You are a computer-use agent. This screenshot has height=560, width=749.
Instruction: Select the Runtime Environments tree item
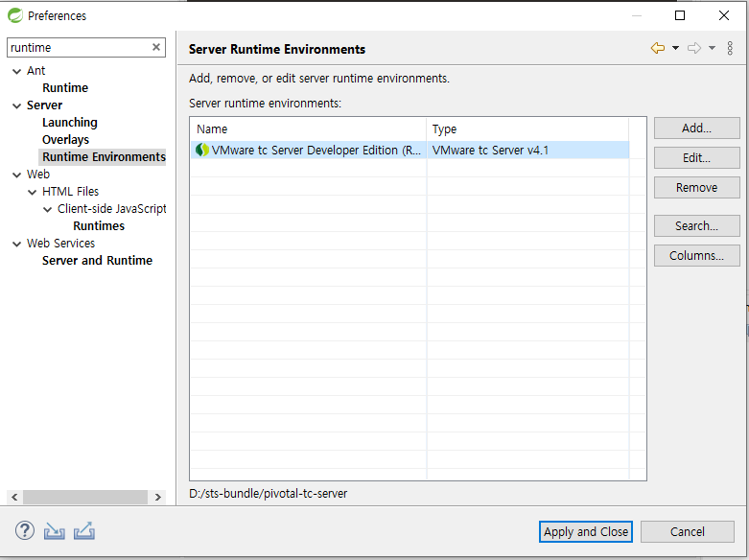point(104,156)
